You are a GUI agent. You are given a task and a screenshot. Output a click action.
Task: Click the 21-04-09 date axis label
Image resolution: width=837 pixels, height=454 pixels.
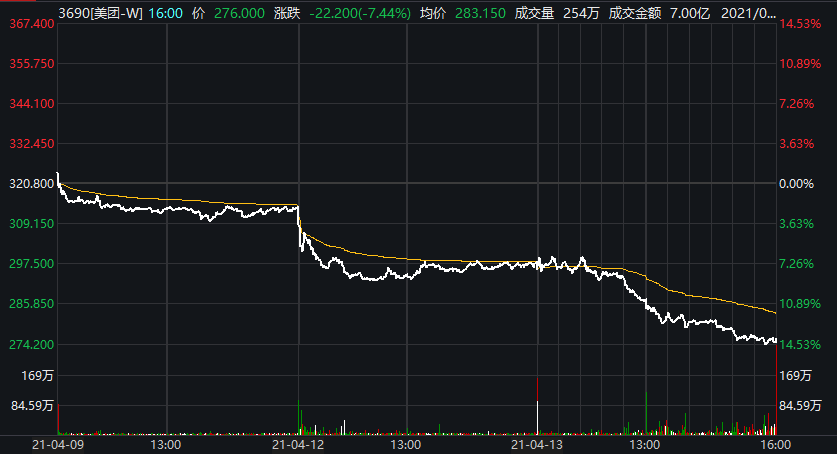click(58, 444)
